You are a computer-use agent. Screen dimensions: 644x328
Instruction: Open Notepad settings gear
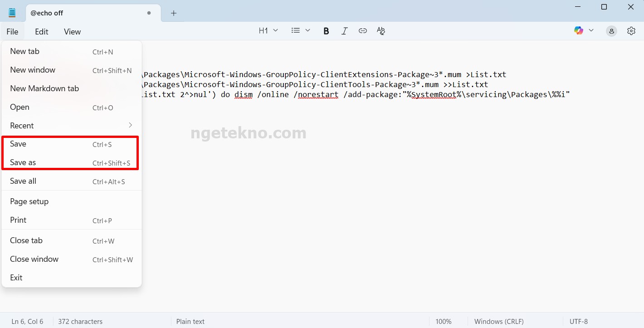[x=631, y=31]
